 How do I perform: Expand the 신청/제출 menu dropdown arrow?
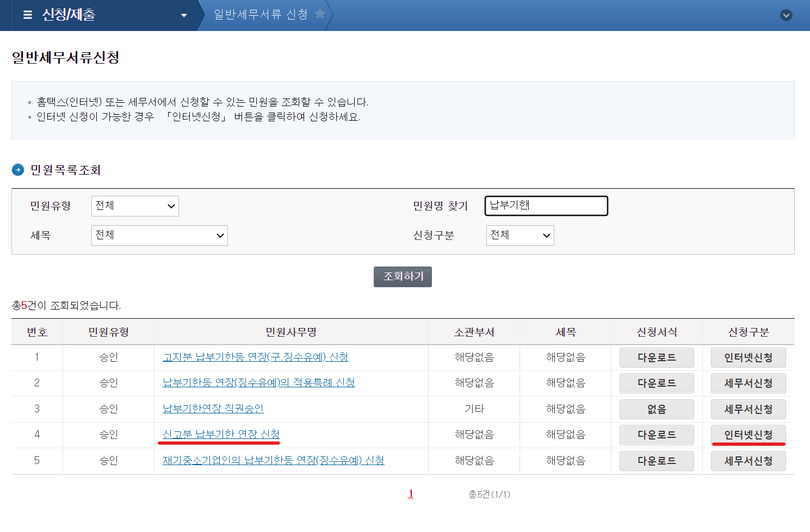tap(184, 15)
